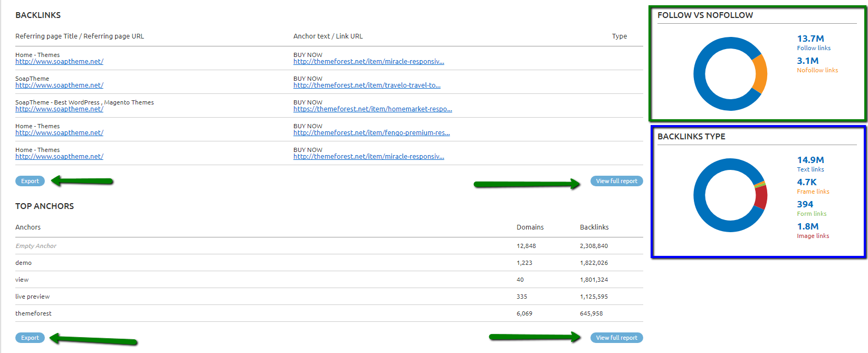Select the 'live preview' anchor row

pos(33,297)
